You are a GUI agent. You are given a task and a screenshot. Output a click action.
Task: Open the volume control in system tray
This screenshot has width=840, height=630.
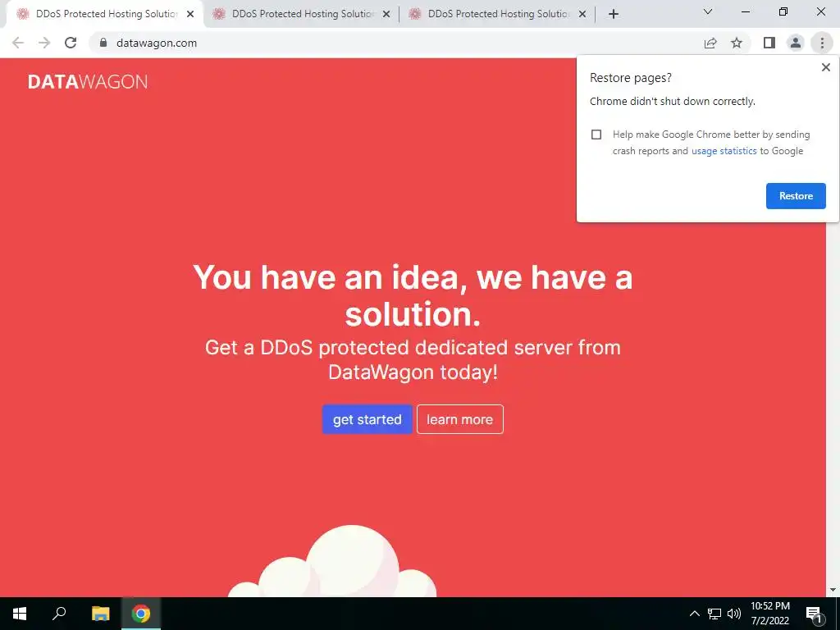coord(734,614)
